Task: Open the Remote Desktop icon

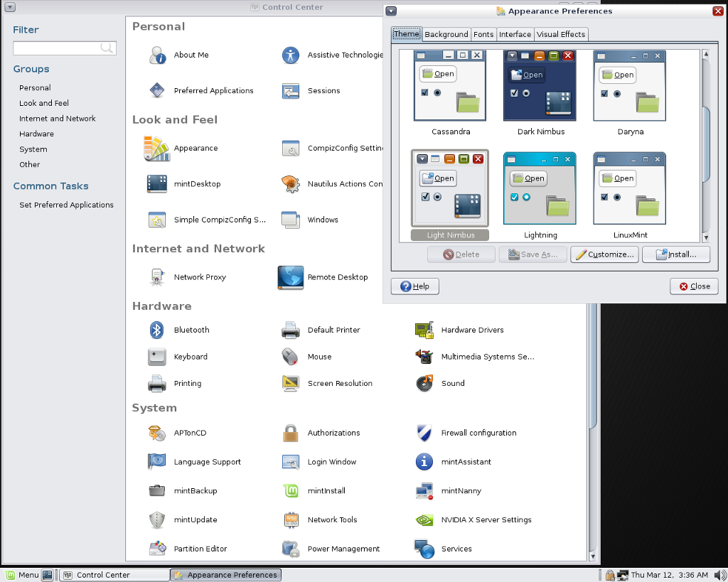Action: (291, 277)
